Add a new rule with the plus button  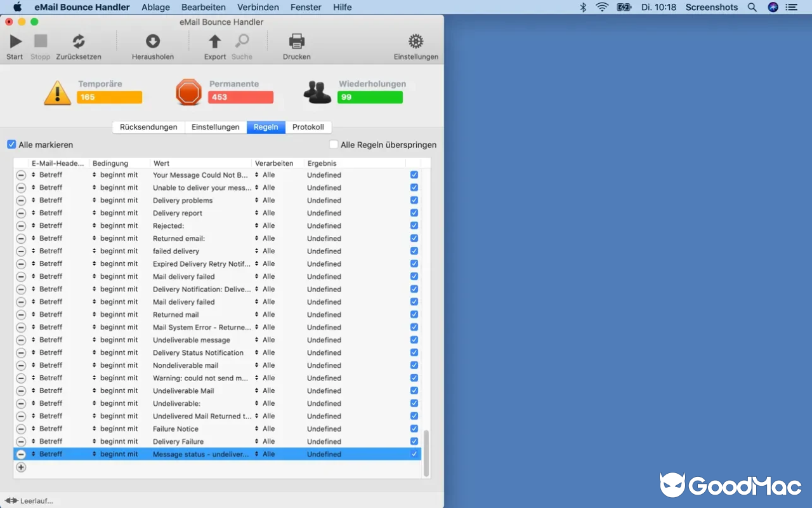(x=21, y=467)
